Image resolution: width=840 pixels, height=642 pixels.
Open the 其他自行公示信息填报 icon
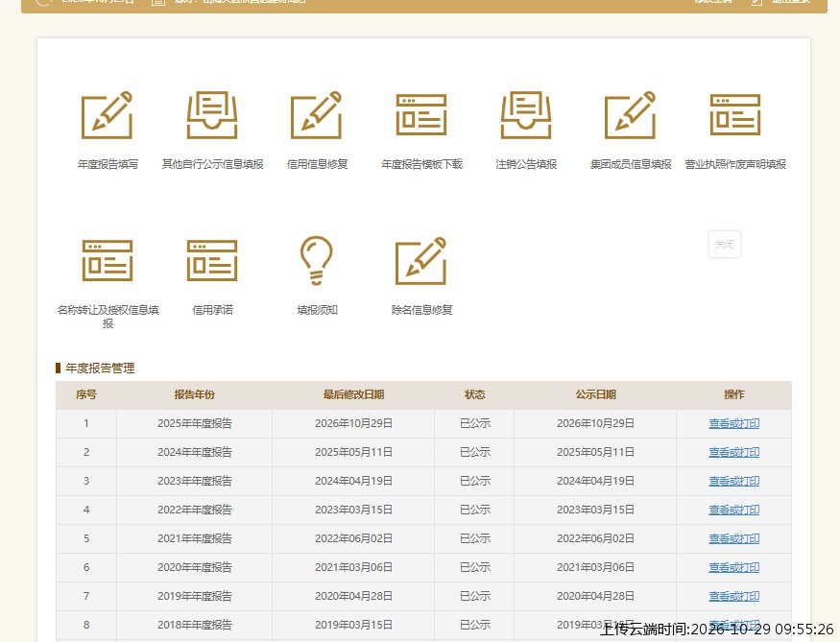212,115
